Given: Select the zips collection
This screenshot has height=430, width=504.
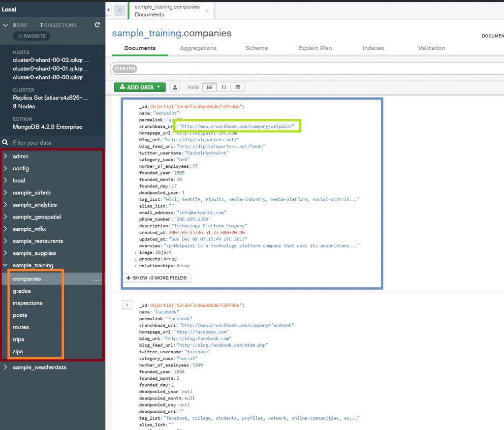Looking at the screenshot, I should click(18, 352).
